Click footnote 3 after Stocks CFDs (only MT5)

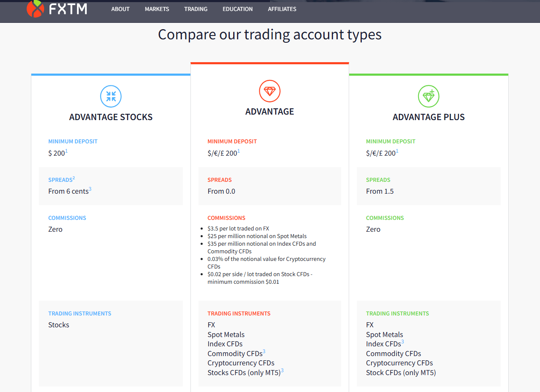(x=282, y=370)
